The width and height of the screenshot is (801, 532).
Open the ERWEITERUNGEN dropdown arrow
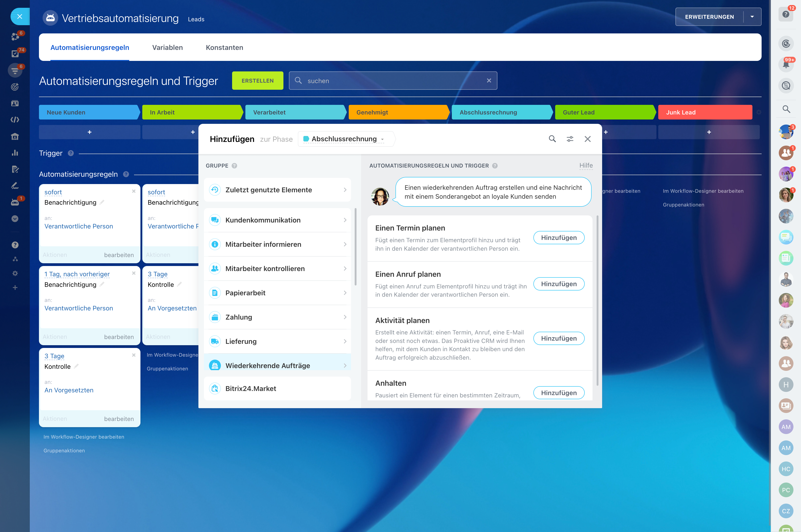[752, 17]
